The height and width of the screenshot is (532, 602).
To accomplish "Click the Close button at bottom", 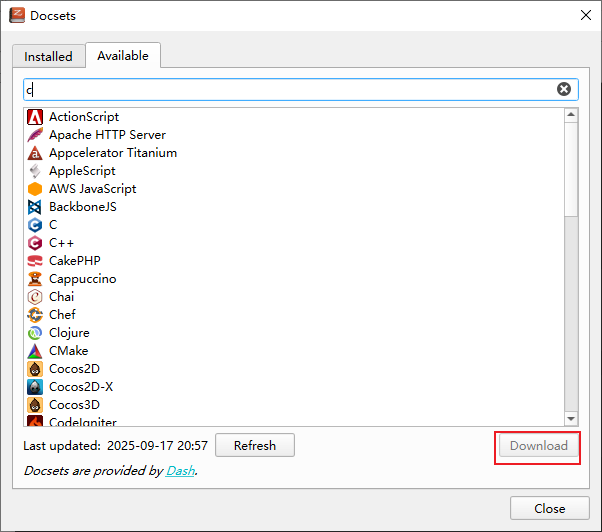I will tap(549, 508).
